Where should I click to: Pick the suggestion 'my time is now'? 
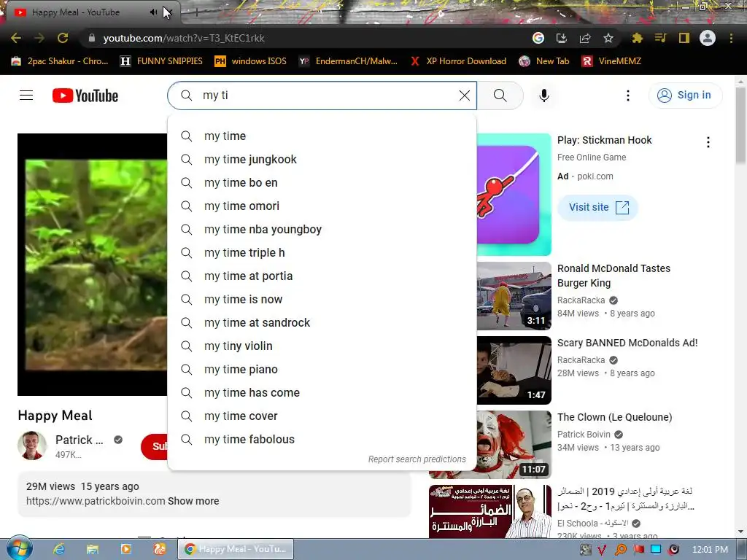[322, 299]
